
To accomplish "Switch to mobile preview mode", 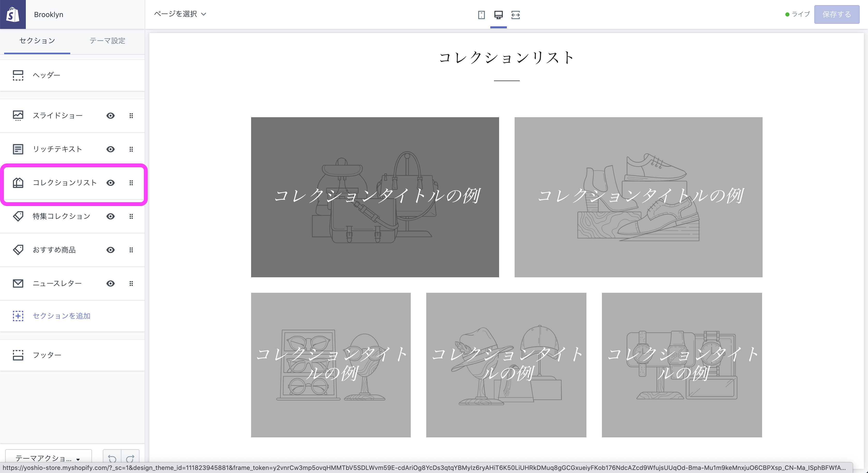I will (481, 15).
